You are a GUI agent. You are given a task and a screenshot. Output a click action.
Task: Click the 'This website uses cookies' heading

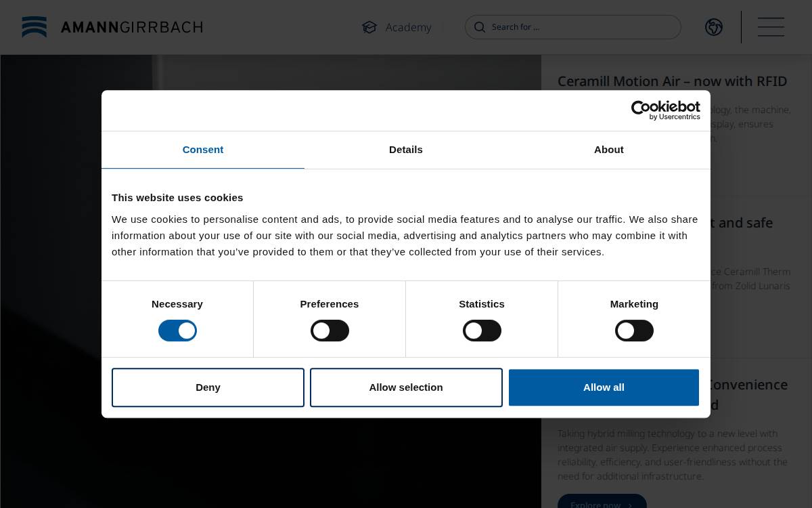pyautogui.click(x=177, y=198)
